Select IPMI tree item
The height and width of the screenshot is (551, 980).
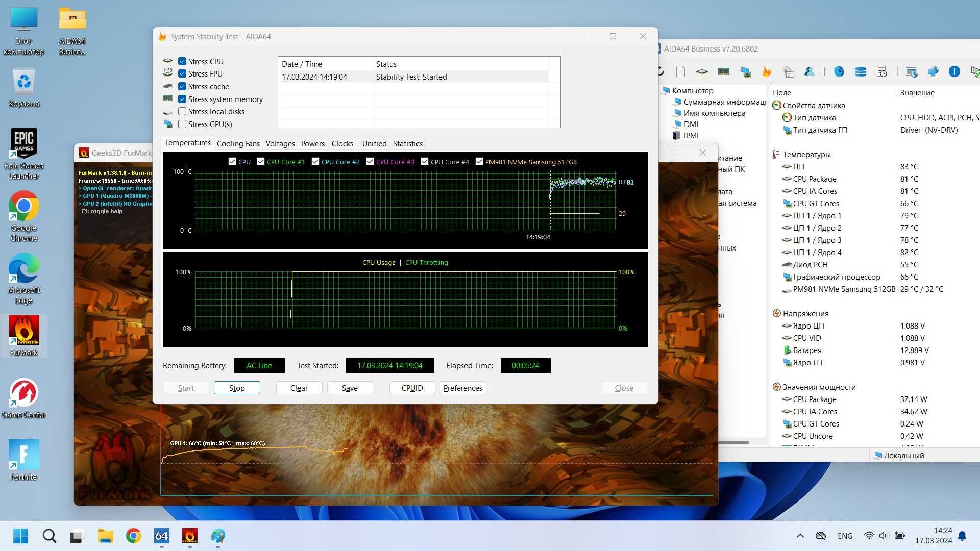[691, 135]
